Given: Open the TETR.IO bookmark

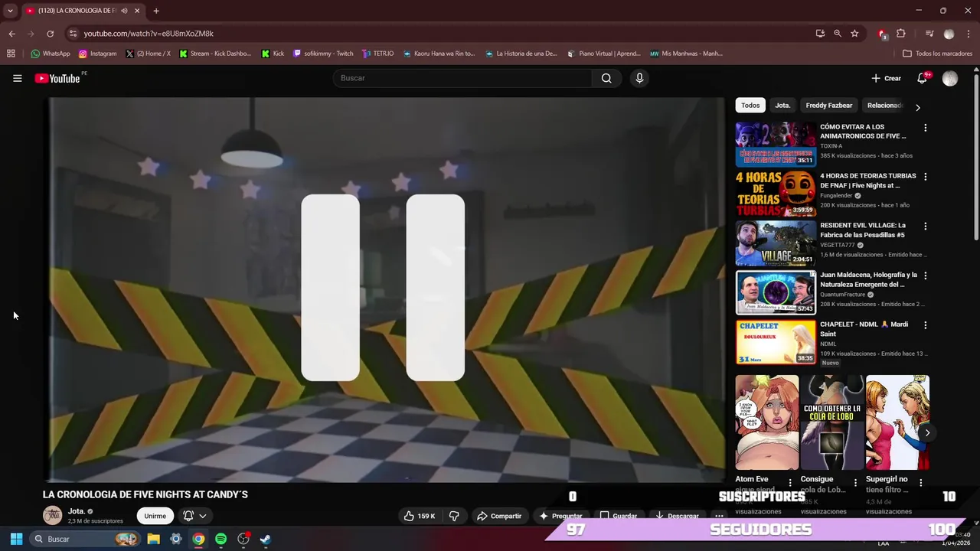Looking at the screenshot, I should [x=378, y=54].
